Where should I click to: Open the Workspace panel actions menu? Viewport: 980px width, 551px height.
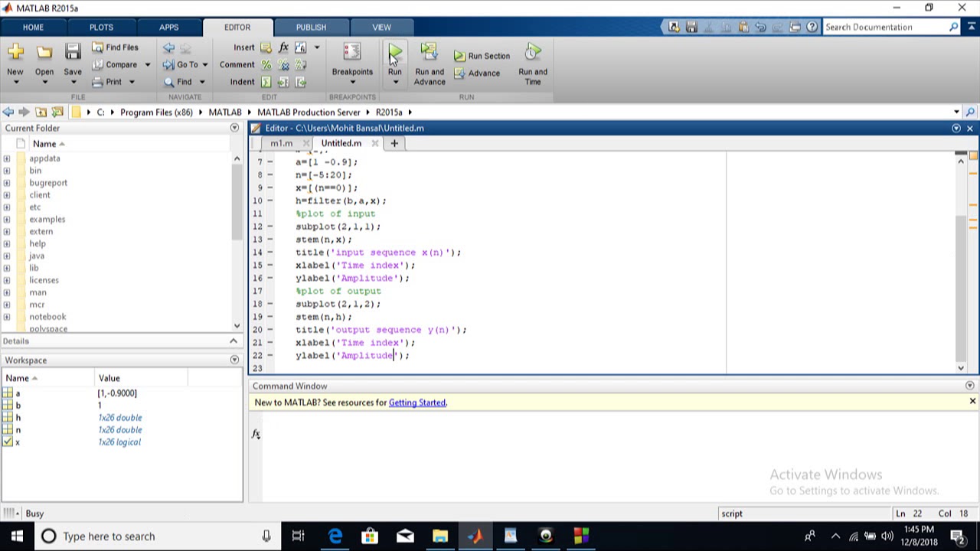point(234,360)
